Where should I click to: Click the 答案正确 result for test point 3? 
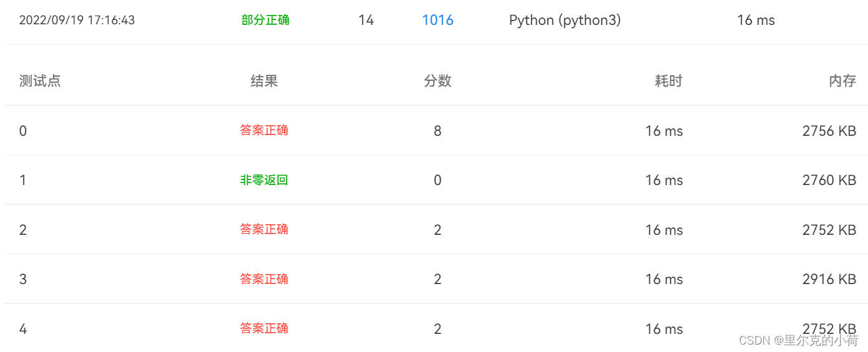264,279
